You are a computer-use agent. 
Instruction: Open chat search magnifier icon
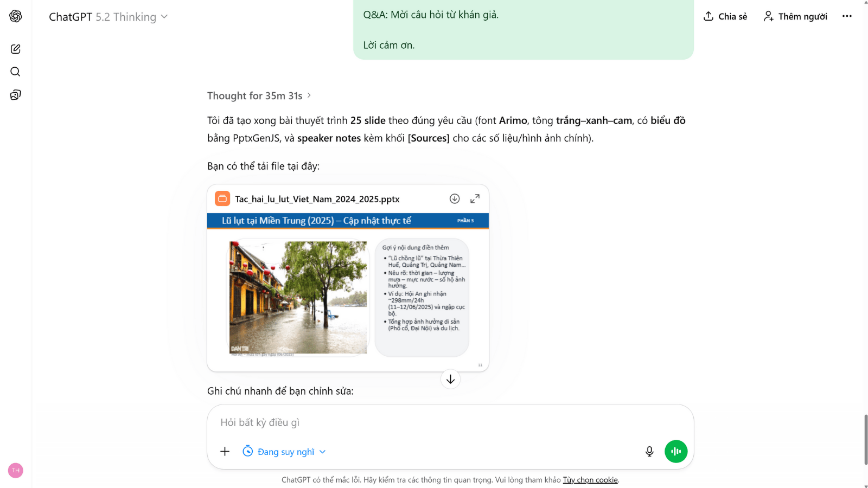16,72
